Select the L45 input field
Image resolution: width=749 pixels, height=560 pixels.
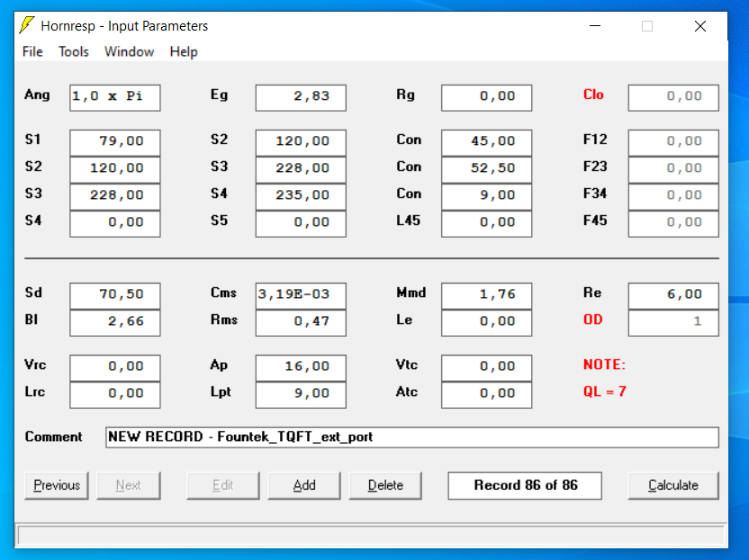pyautogui.click(x=487, y=223)
